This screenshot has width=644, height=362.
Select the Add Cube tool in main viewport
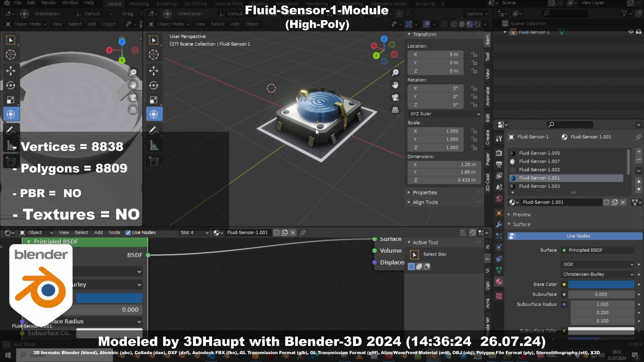153,161
